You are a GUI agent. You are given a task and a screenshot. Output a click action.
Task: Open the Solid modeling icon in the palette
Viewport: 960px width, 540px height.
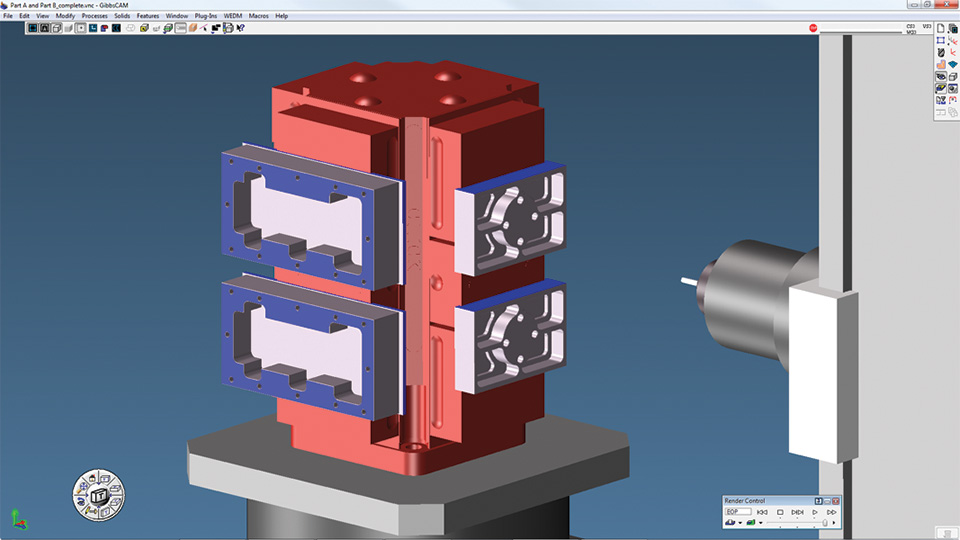point(941,64)
